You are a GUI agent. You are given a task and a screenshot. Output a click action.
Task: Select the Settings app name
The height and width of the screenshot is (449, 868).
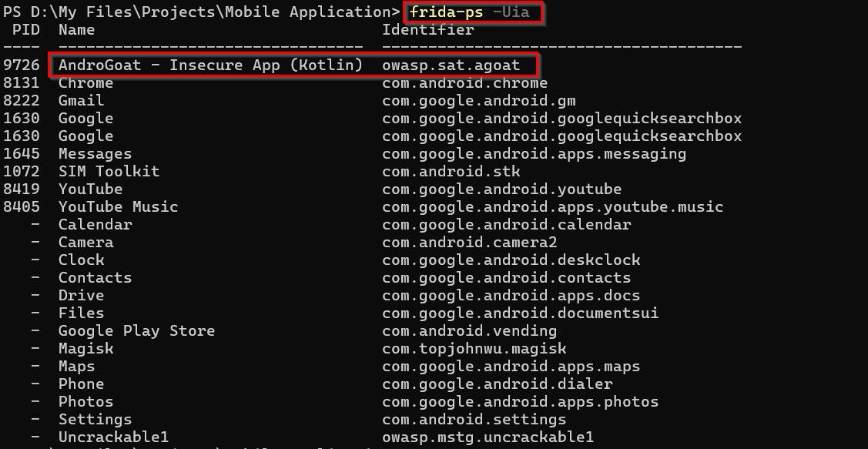click(95, 420)
